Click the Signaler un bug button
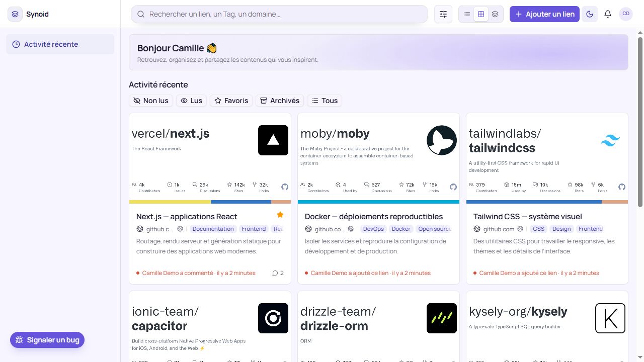The image size is (644, 362). pos(47,340)
